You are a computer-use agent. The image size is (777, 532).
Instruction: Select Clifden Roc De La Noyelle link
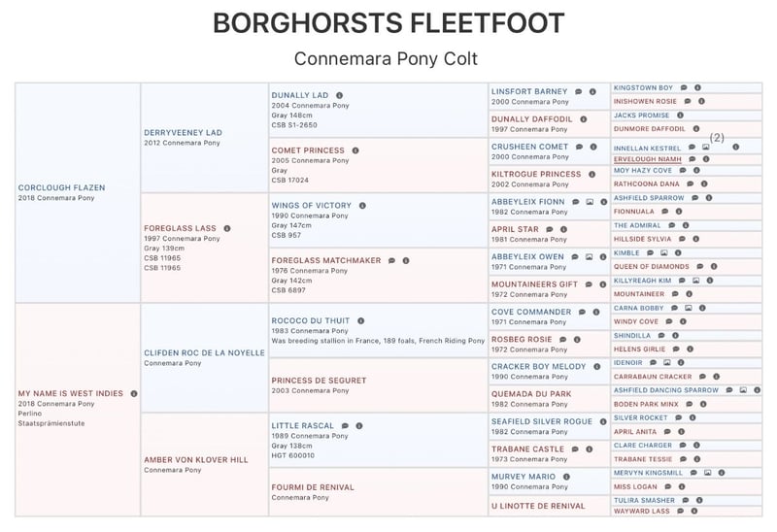click(202, 352)
